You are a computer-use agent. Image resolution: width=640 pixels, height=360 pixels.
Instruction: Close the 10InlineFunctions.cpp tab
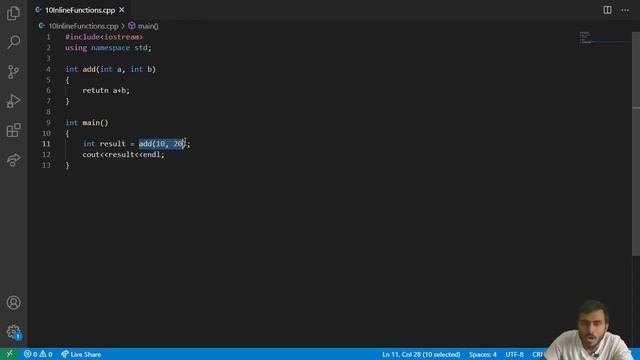122,10
